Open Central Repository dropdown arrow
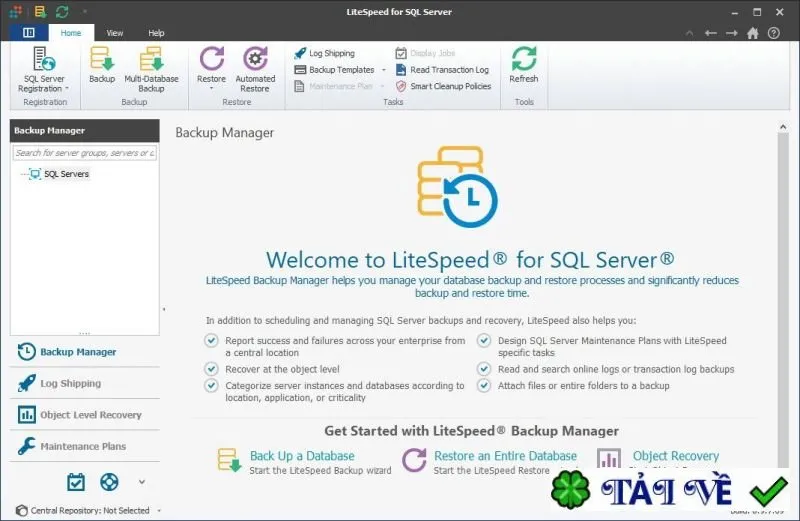This screenshot has height=521, width=800. [x=159, y=510]
